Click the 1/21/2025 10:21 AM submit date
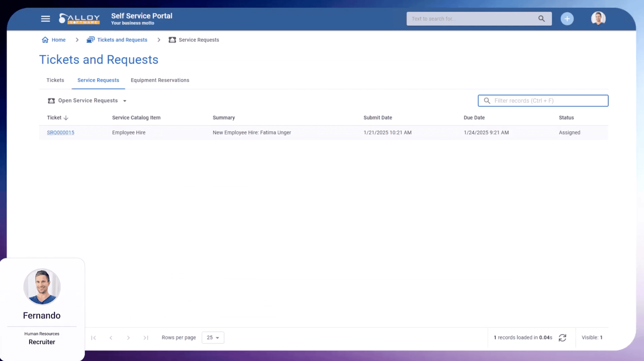The image size is (644, 361). tap(388, 133)
